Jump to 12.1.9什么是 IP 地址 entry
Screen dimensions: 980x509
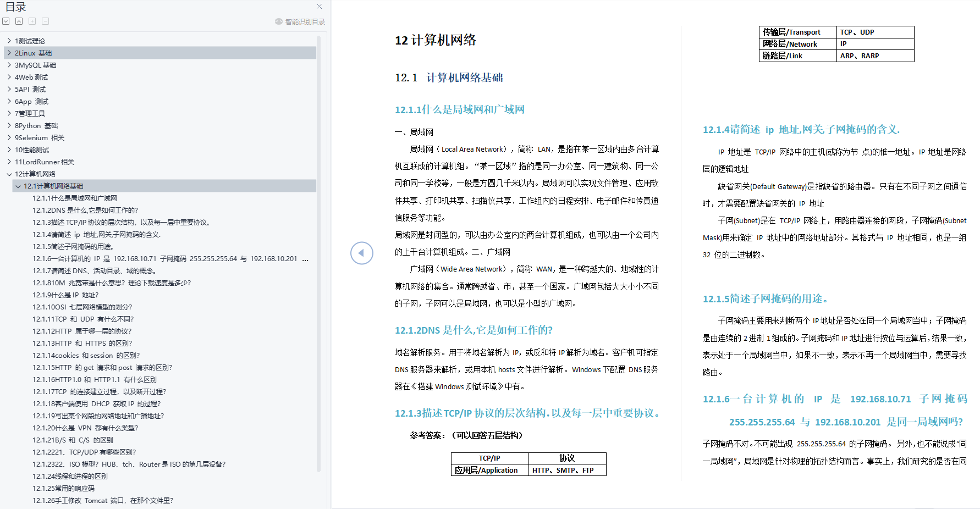(x=65, y=295)
